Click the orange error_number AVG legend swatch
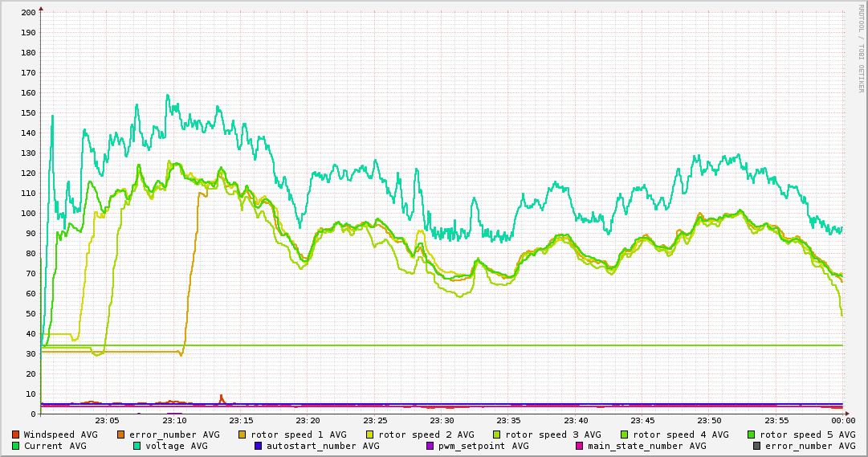868x457 pixels. [121, 435]
